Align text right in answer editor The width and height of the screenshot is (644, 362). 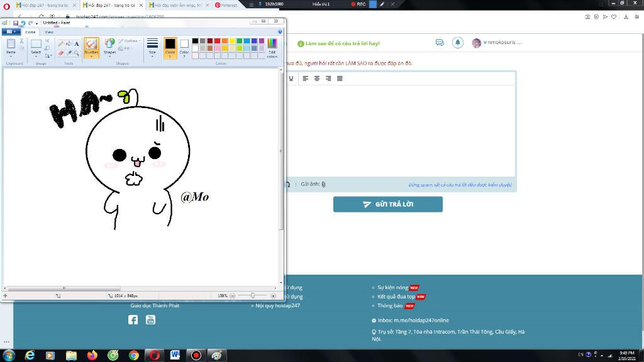[x=328, y=79]
